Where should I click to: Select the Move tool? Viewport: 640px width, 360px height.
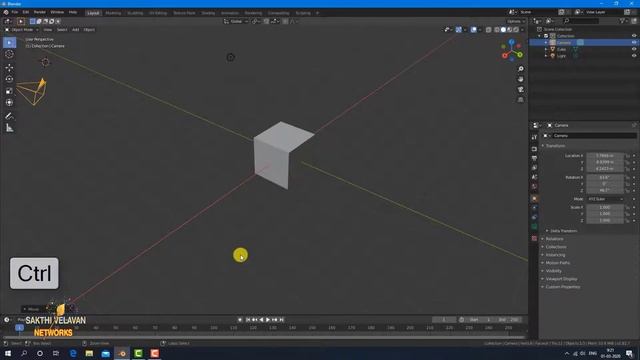click(x=9, y=67)
